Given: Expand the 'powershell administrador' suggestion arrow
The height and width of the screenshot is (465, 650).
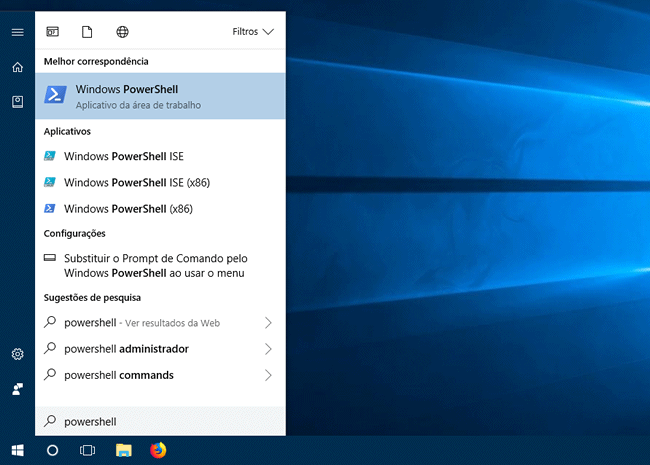Looking at the screenshot, I should [268, 349].
